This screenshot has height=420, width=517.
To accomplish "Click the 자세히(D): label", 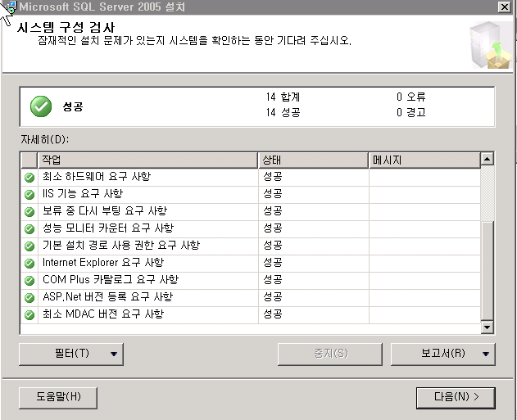I will [x=45, y=140].
